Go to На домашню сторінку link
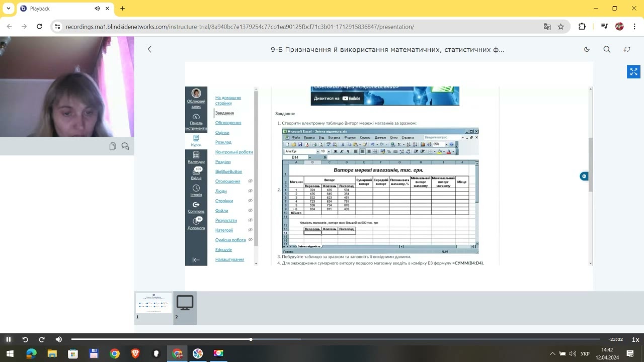This screenshot has height=362, width=644. pyautogui.click(x=228, y=100)
